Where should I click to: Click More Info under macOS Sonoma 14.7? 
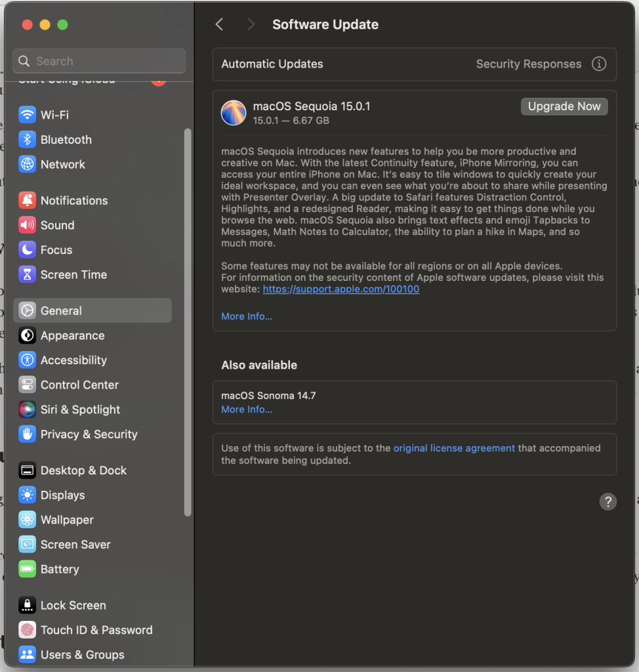pyautogui.click(x=247, y=409)
